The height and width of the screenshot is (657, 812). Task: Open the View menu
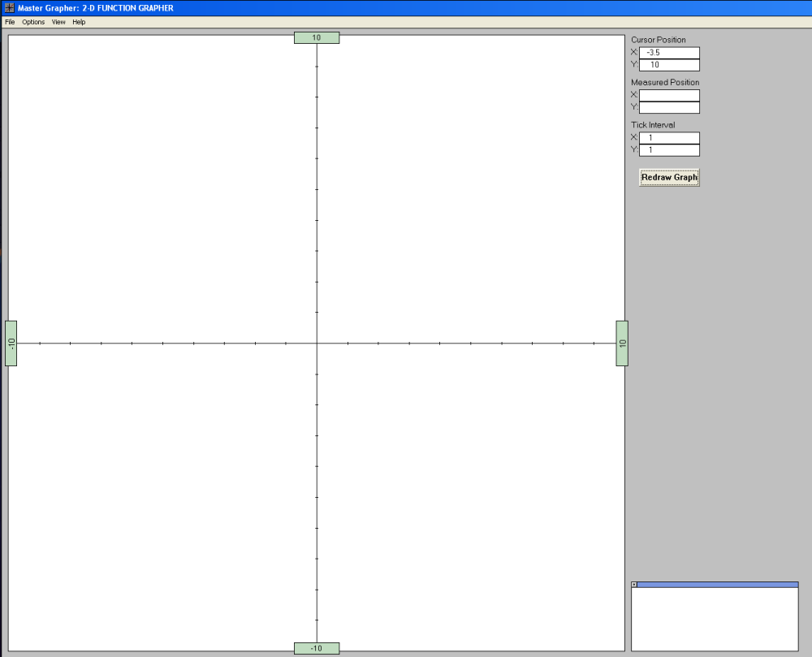click(x=58, y=22)
